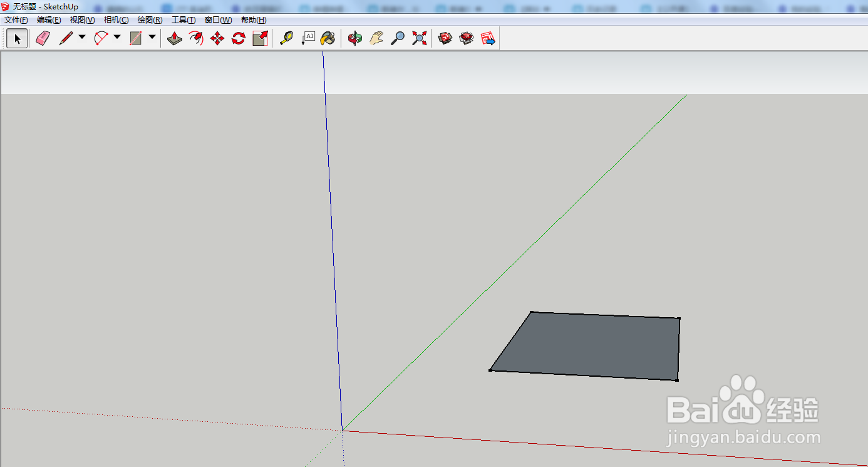The image size is (868, 467).
Task: Click the SketchUp logo in title bar
Action: (6, 6)
